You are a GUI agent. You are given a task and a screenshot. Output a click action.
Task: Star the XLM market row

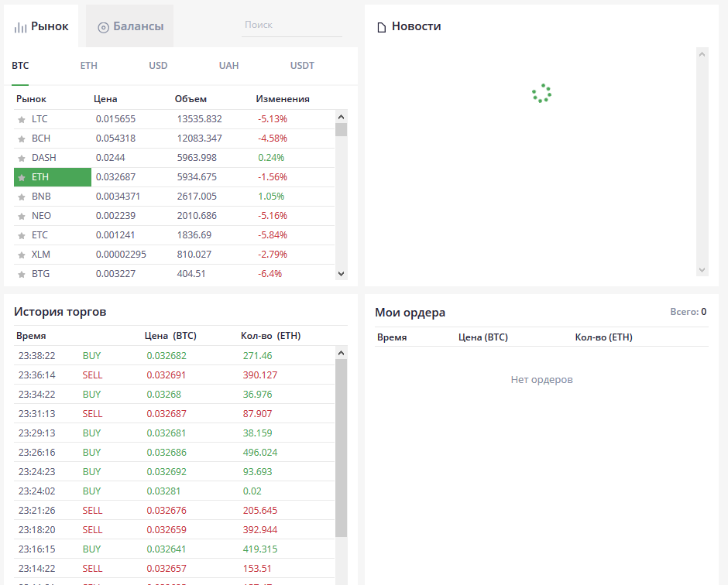22,255
